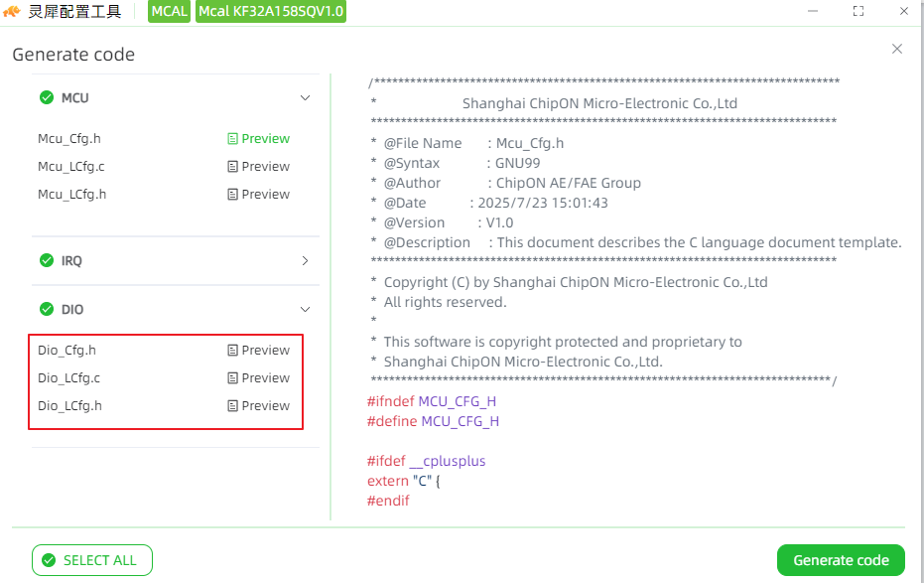Collapse the MCU section chevron

[x=305, y=98]
